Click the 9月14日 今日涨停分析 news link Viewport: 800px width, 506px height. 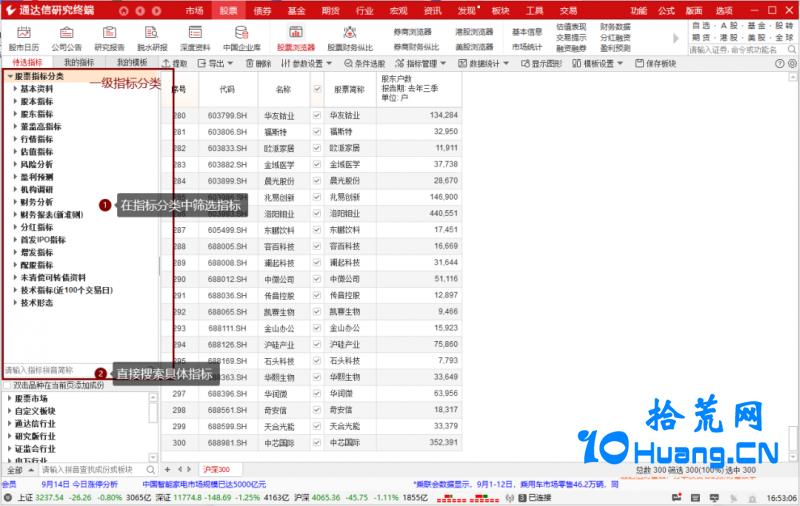pos(79,484)
